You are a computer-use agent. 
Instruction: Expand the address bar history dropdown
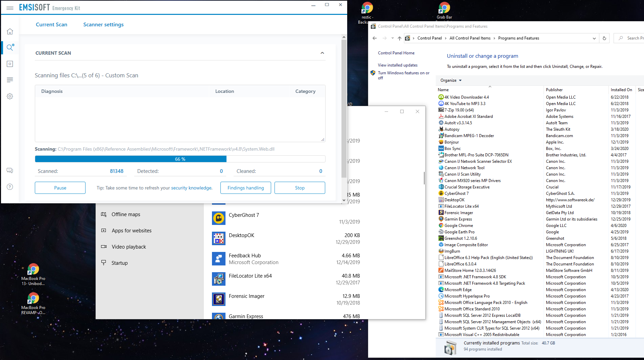[x=594, y=38]
